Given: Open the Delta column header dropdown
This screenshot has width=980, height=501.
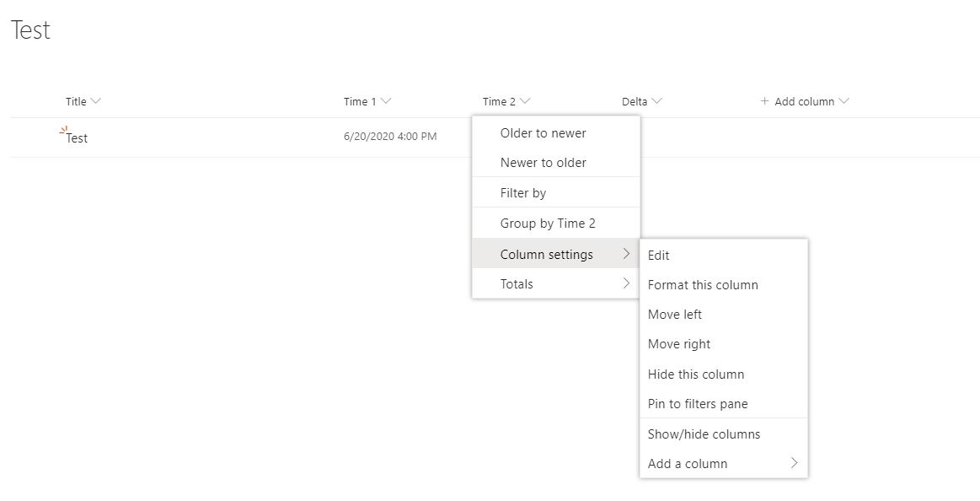Looking at the screenshot, I should pos(656,101).
